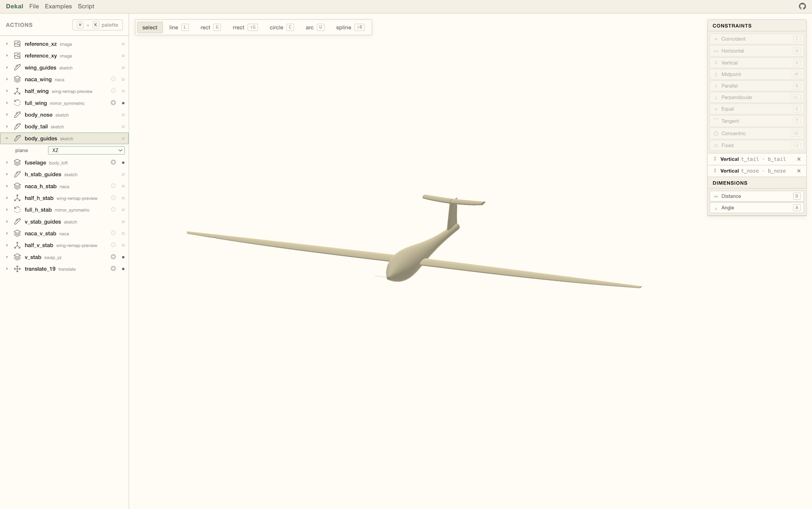Click the v_stab_guides sketch icon
This screenshot has width=812, height=509.
[x=17, y=221]
